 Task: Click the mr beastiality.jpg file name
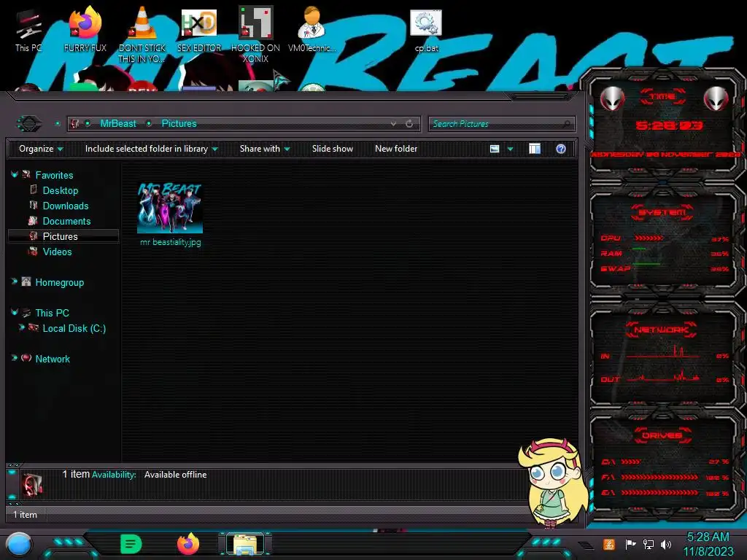pos(171,242)
